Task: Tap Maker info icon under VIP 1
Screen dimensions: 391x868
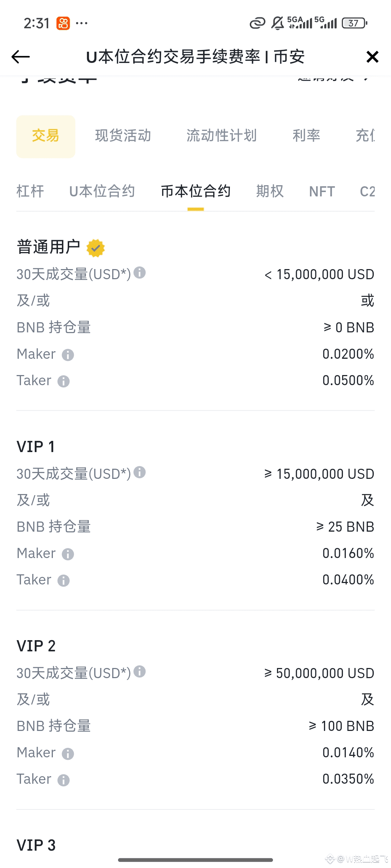Action: 68,554
